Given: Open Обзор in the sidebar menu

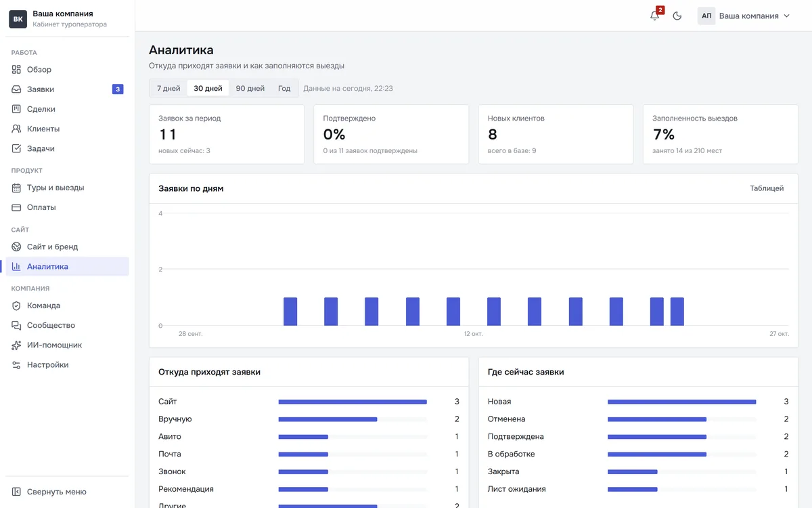Looking at the screenshot, I should click(x=67, y=70).
